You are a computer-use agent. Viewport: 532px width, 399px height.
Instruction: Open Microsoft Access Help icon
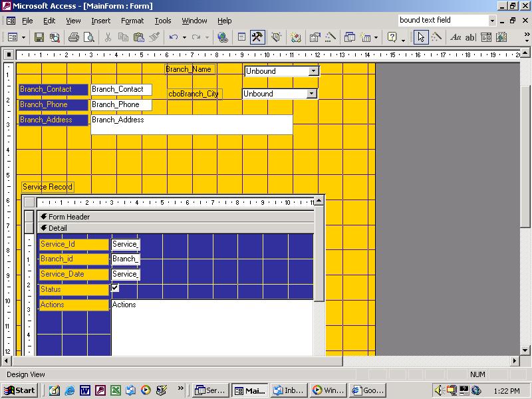tap(392, 37)
